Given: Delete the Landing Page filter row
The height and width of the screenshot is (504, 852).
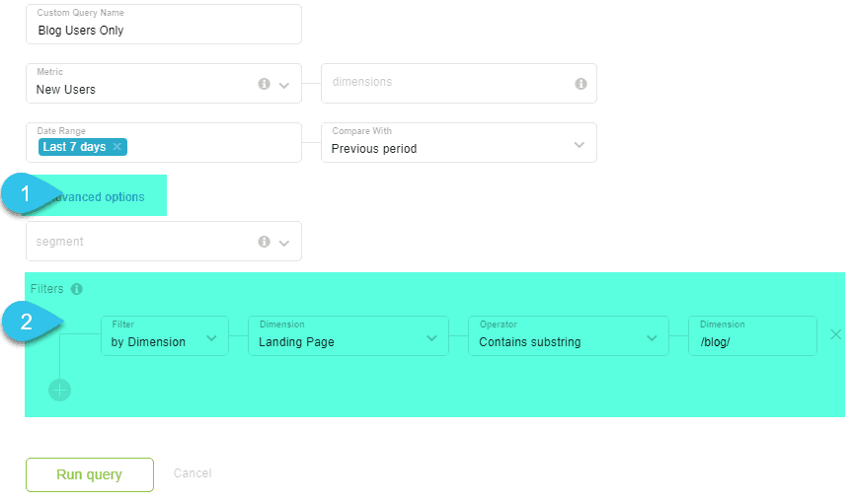Looking at the screenshot, I should 835,334.
